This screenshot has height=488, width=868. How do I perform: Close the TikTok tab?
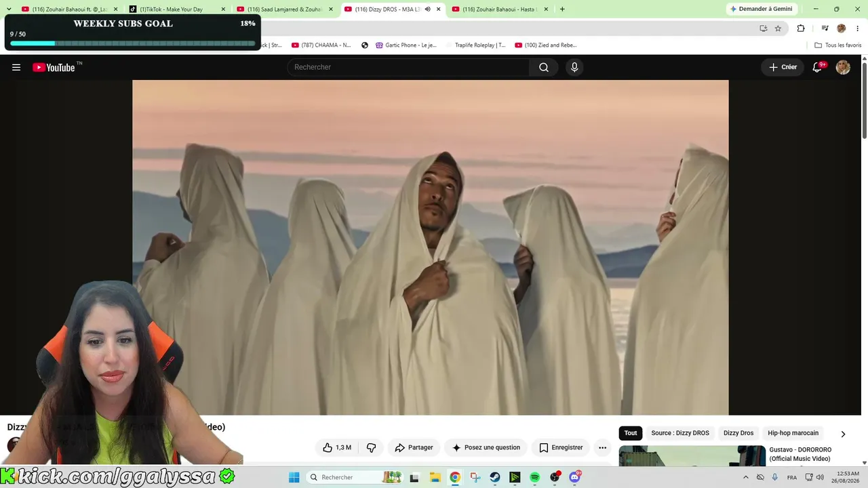[223, 9]
